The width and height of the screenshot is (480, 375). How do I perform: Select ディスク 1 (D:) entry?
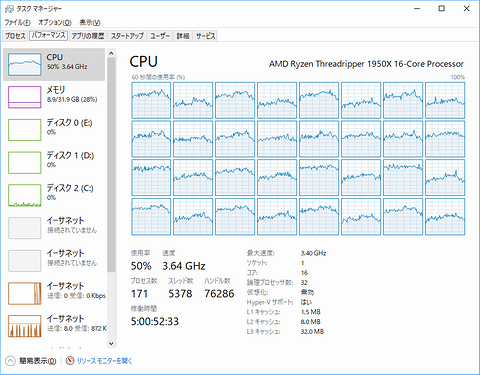click(x=54, y=162)
